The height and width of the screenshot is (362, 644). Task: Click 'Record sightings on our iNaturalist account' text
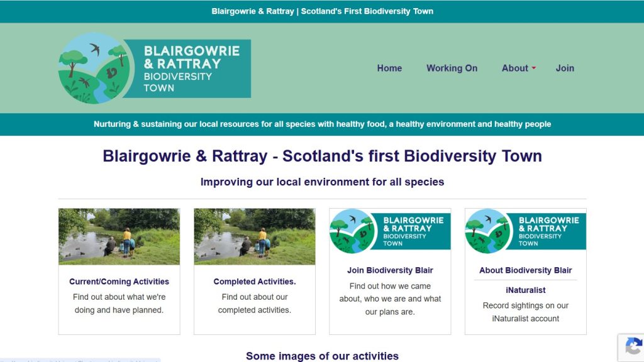(525, 312)
